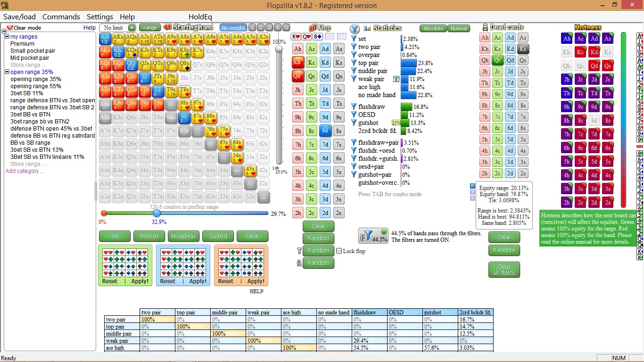This screenshot has height=362, width=644.
Task: Click the Suited range button
Action: click(218, 236)
